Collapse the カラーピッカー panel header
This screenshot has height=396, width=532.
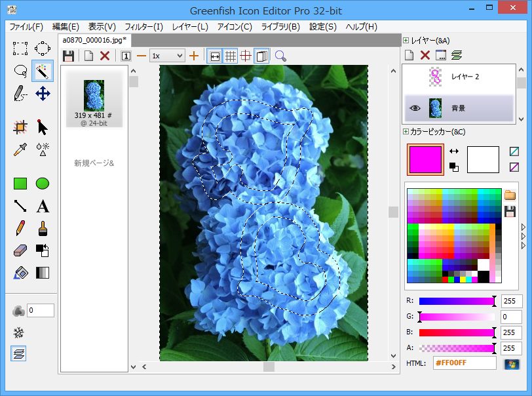coord(406,132)
